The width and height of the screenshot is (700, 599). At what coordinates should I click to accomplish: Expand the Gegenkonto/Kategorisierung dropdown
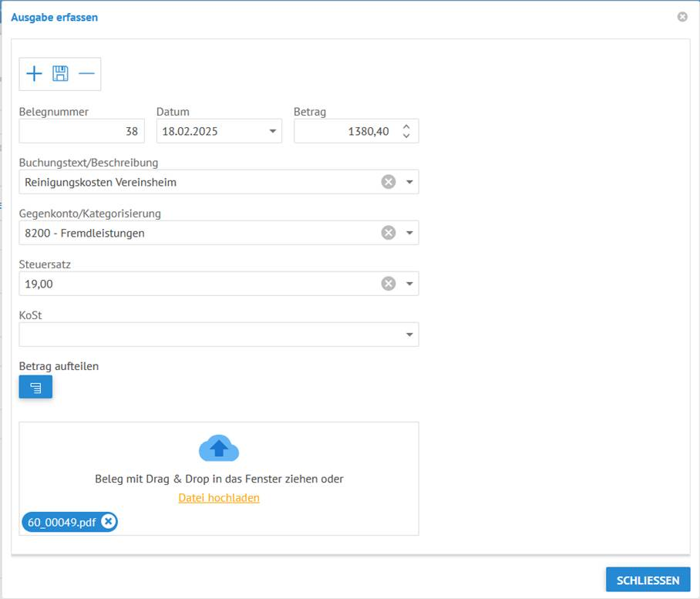click(x=409, y=233)
